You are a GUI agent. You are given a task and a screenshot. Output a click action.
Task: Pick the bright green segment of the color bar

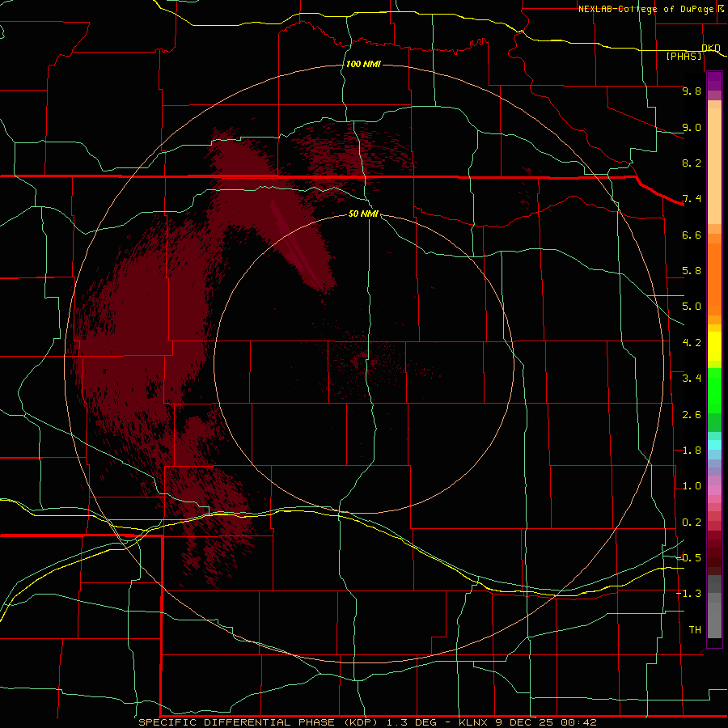coord(714,392)
